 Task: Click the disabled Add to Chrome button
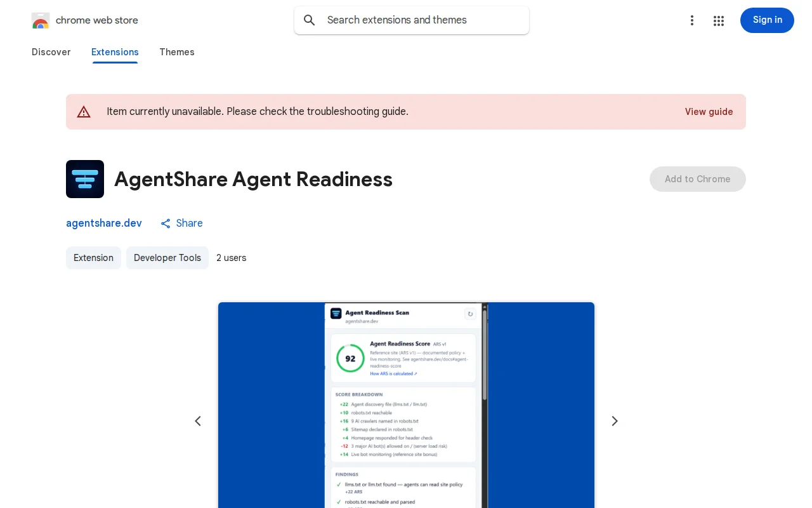click(698, 179)
